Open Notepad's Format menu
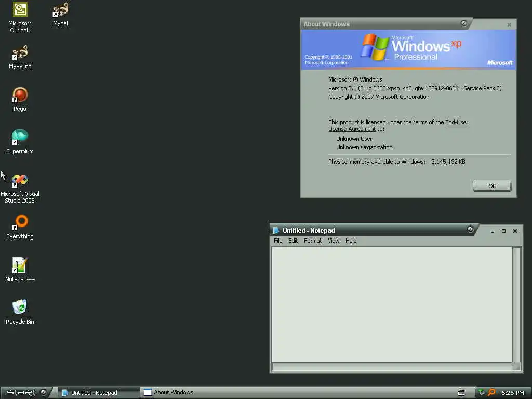Viewport: 532px width, 399px height. coord(312,241)
